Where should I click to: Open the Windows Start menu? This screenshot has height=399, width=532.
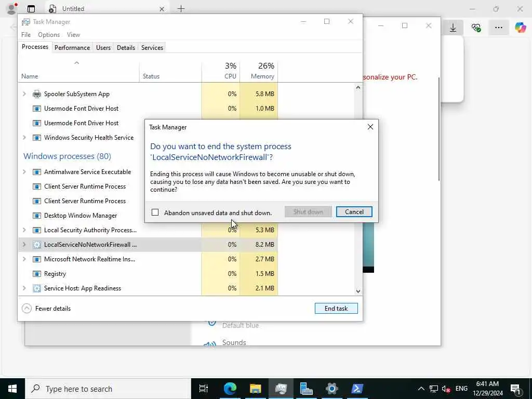pyautogui.click(x=12, y=389)
